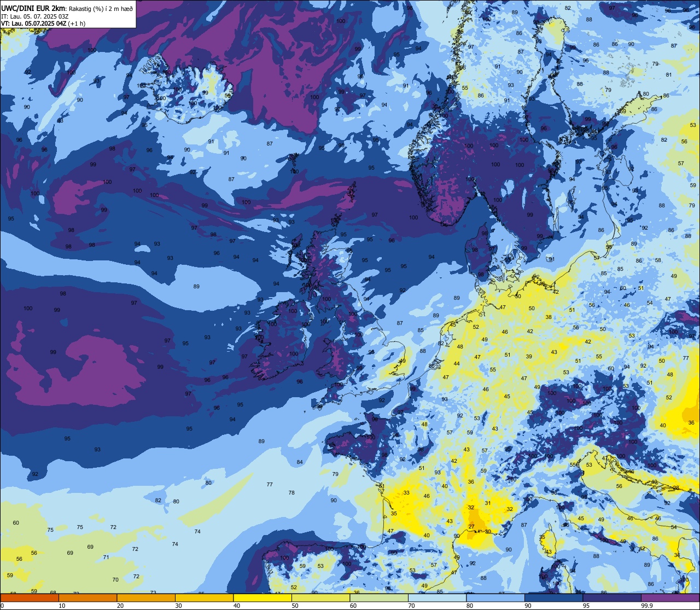Click the 10–20 orange legend swatch
Viewport: 700px width, 610px height.
[87, 598]
